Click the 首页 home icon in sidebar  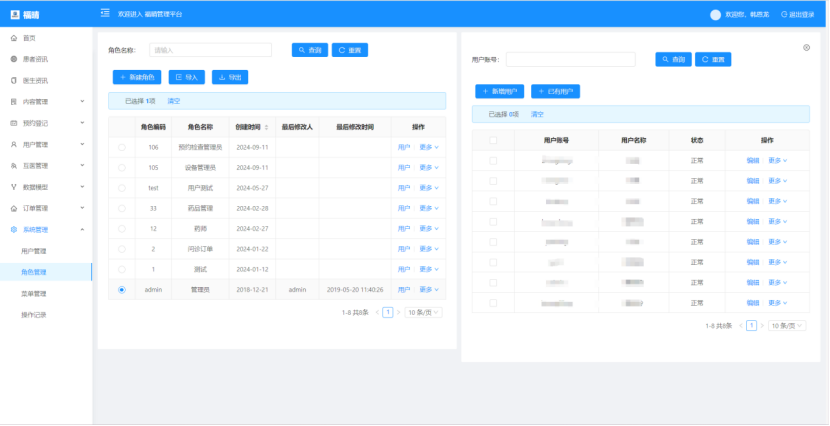point(13,37)
